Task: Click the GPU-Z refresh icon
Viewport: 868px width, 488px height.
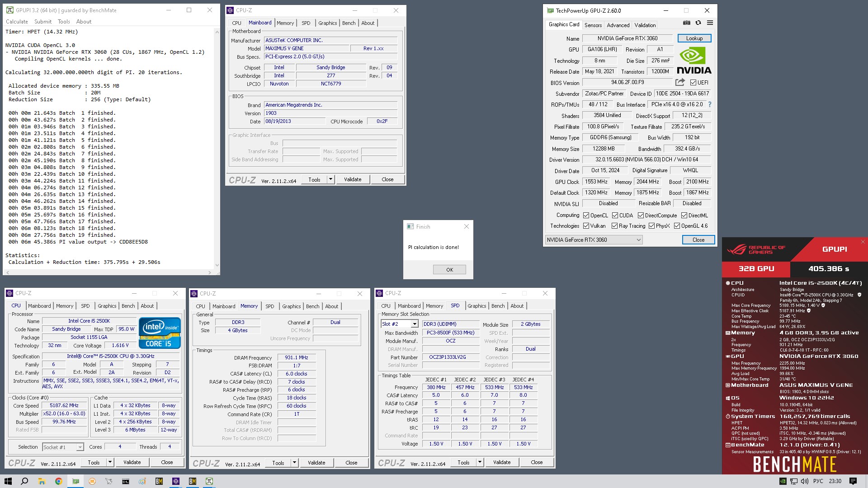Action: pos(698,23)
